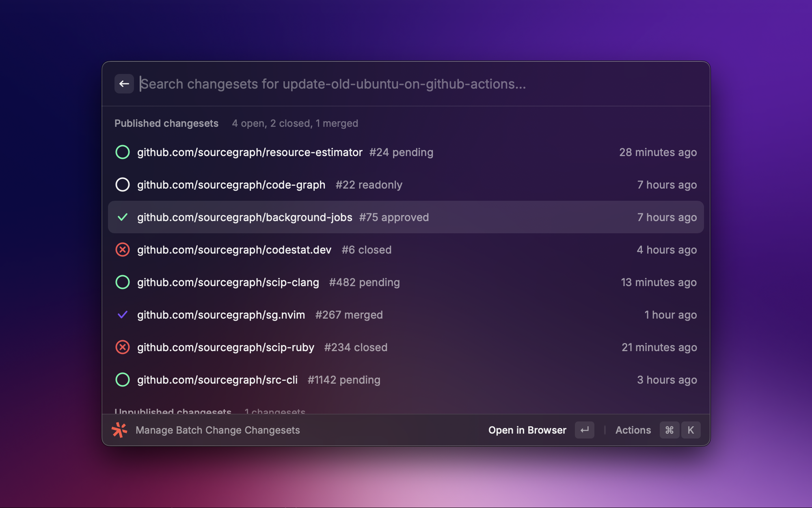Click the red closed icon for scip-ruby
The image size is (812, 508).
pos(122,347)
